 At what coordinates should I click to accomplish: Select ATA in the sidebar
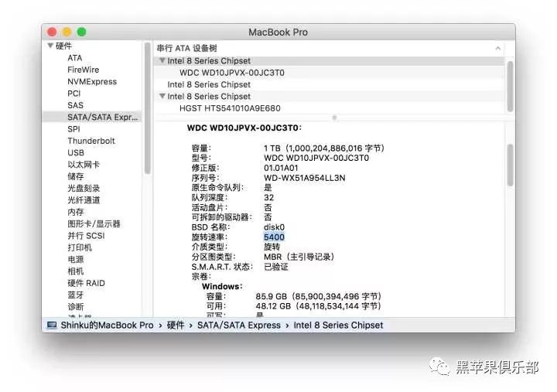point(75,58)
